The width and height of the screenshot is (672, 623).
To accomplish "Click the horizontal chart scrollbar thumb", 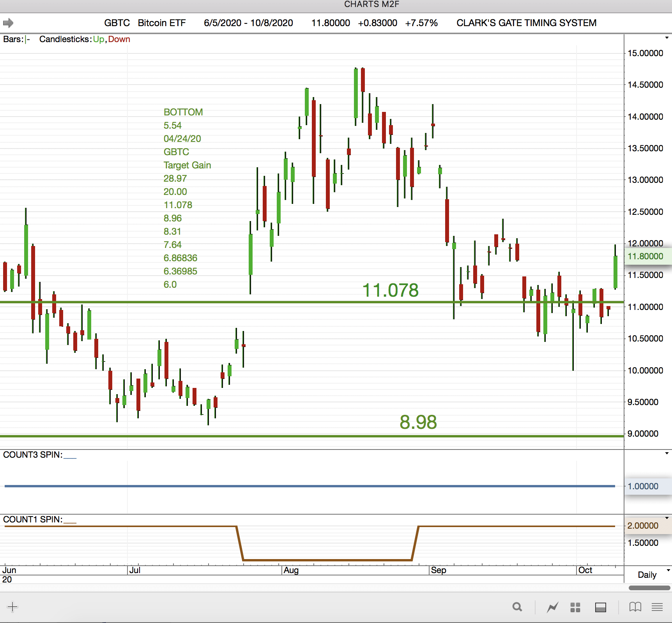I will point(649,588).
